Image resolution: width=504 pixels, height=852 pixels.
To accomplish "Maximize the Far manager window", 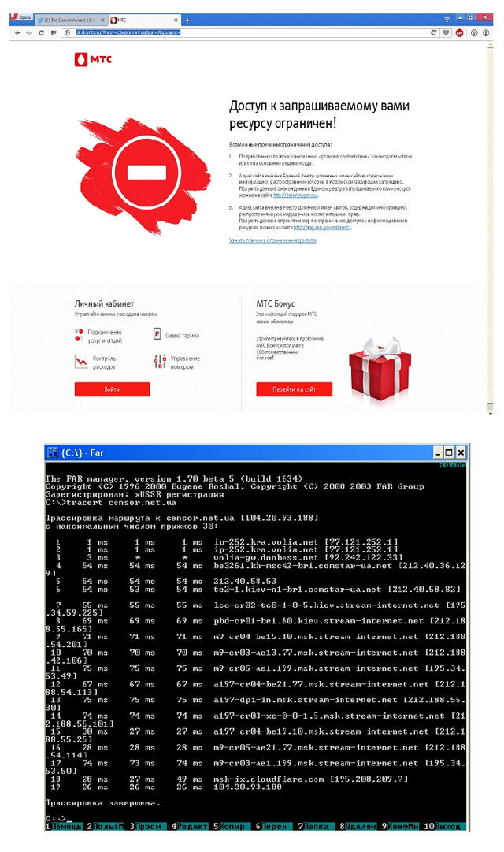I will pyautogui.click(x=449, y=452).
